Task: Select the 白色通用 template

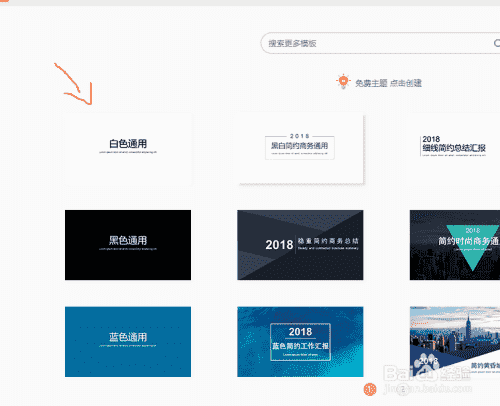Action: coord(128,149)
